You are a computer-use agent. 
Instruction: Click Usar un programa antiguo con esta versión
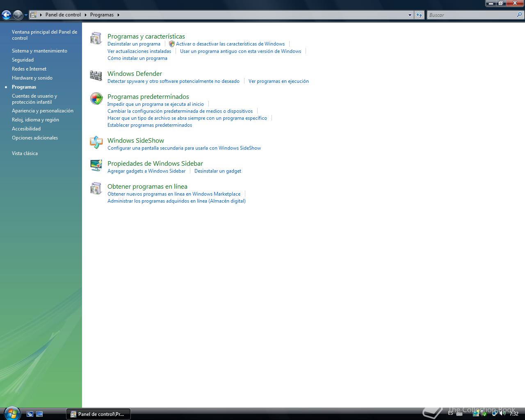click(x=240, y=51)
